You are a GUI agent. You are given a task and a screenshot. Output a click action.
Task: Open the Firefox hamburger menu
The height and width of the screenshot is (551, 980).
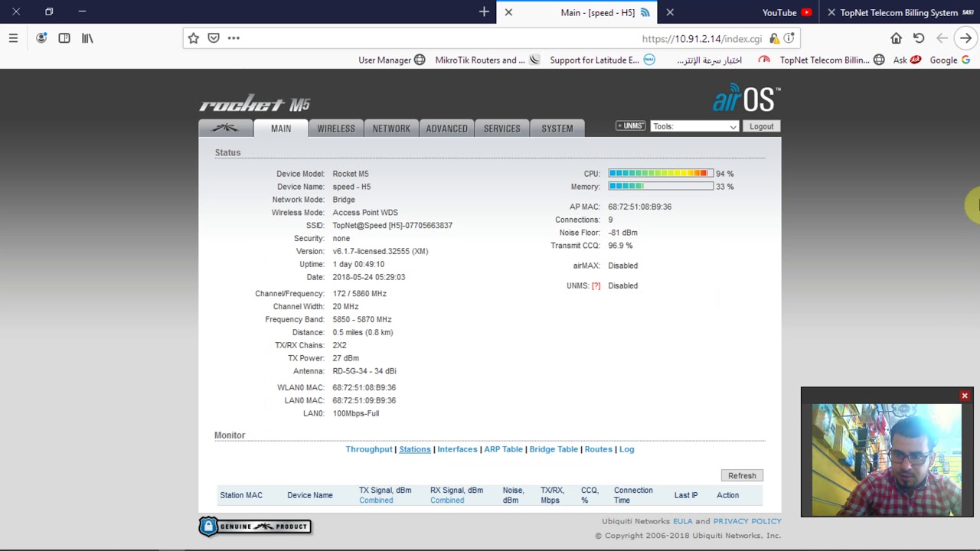(13, 38)
